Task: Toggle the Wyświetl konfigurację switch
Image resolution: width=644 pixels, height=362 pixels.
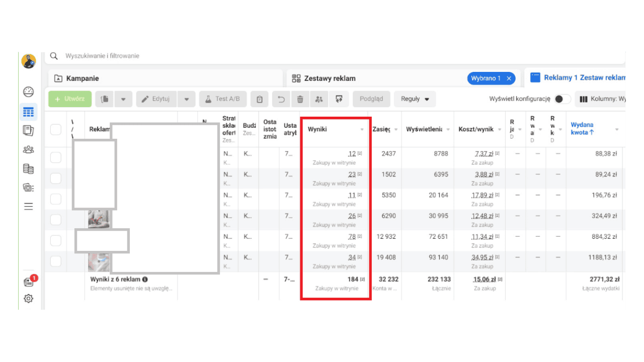Action: pyautogui.click(x=562, y=99)
